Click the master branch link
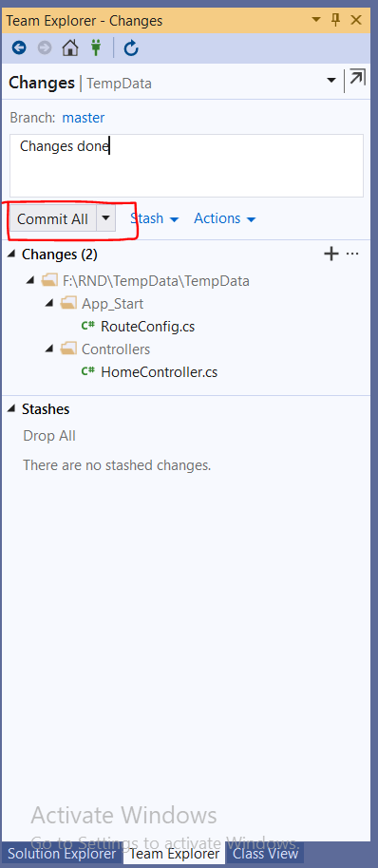The height and width of the screenshot is (868, 378). (83, 118)
